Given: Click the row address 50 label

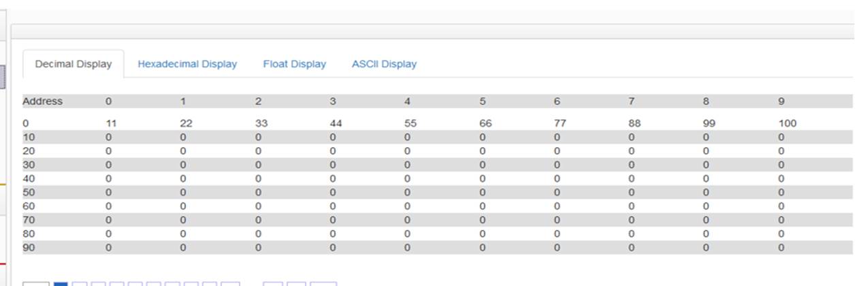Looking at the screenshot, I should [29, 192].
